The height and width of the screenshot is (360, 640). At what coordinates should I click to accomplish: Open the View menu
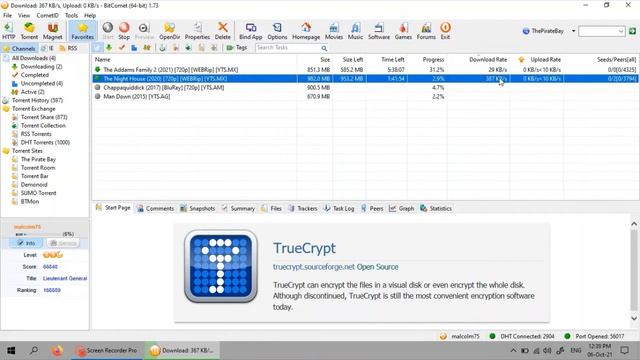tap(24, 16)
